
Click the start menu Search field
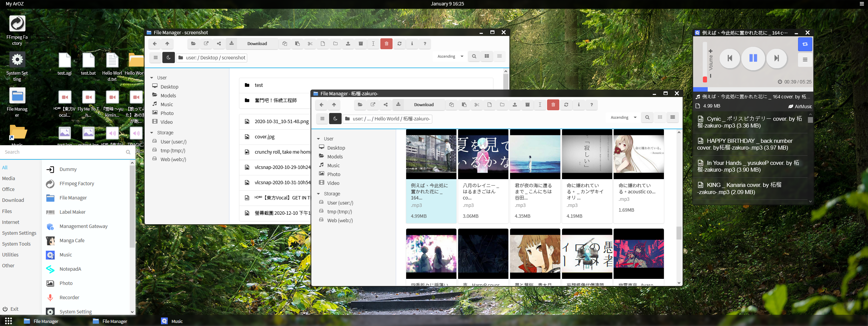pyautogui.click(x=64, y=152)
